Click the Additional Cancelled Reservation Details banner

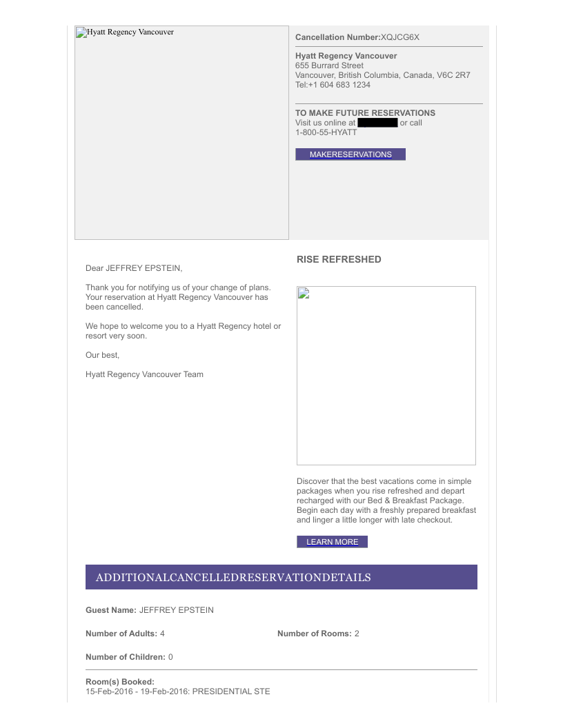pyautogui.click(x=281, y=577)
